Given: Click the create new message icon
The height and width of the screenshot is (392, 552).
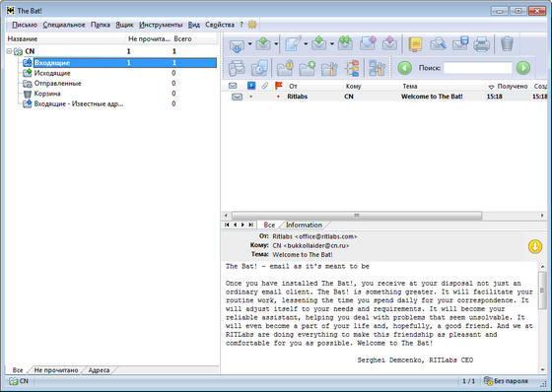Looking at the screenshot, I should point(293,44).
